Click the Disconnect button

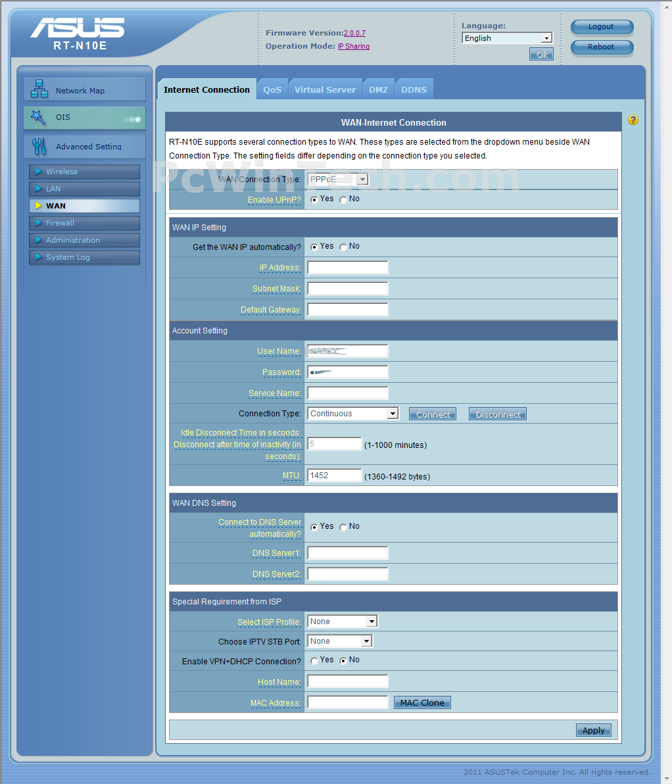click(x=498, y=414)
